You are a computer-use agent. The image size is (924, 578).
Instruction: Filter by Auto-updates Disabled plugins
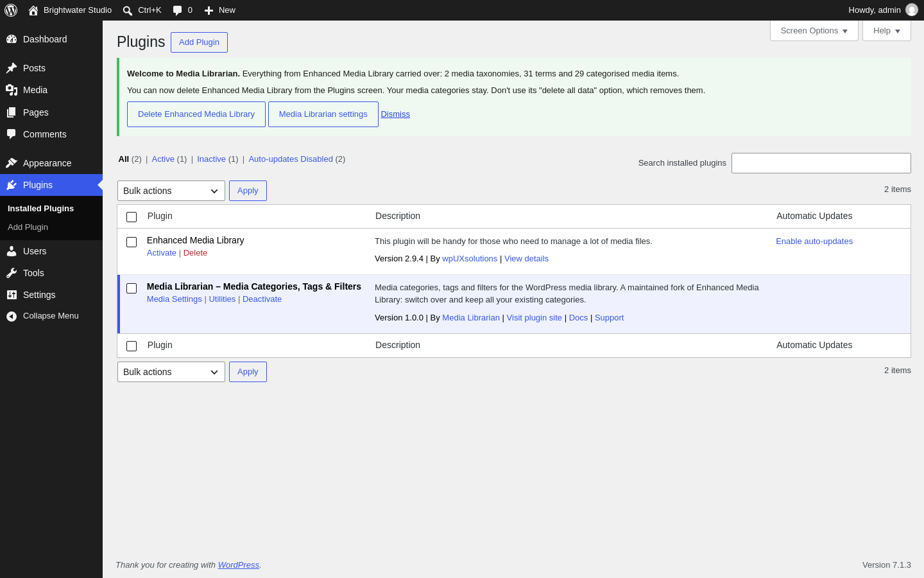[291, 159]
